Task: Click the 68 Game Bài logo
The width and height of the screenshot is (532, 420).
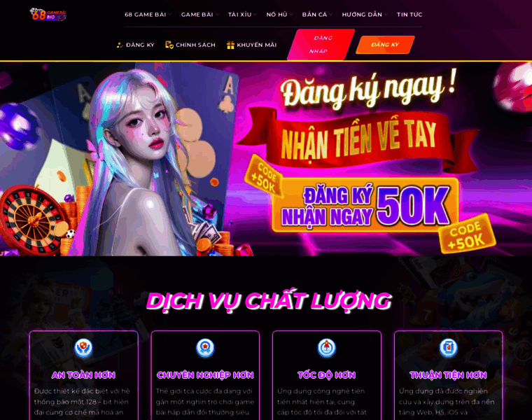Action: coord(48,15)
